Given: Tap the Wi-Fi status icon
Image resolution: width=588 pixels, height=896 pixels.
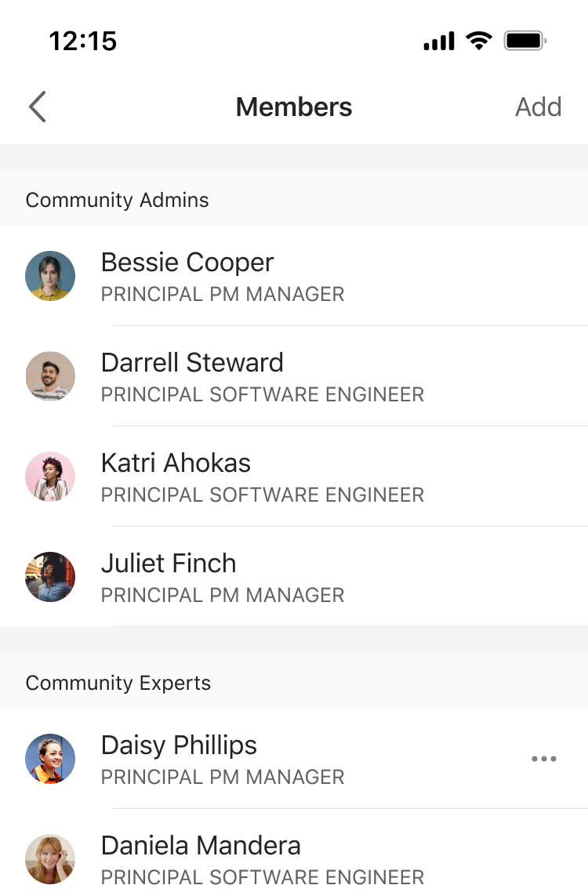Looking at the screenshot, I should click(x=477, y=41).
